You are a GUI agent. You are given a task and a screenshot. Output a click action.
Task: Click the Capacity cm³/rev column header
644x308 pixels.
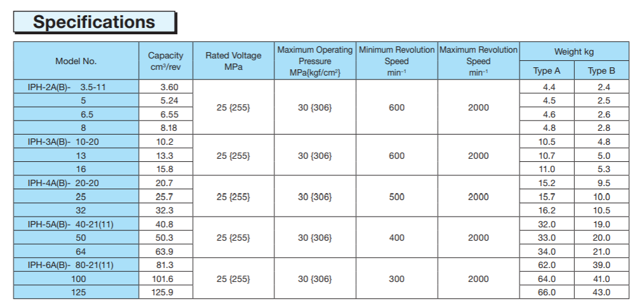(166, 61)
